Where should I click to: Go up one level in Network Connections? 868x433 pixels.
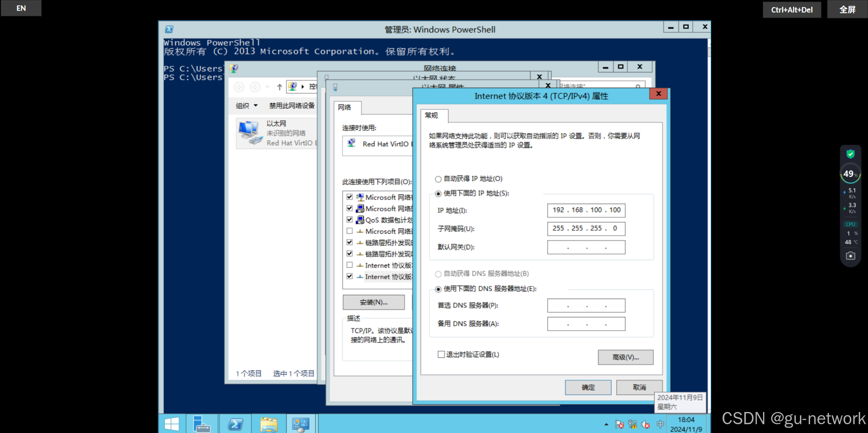(x=280, y=87)
